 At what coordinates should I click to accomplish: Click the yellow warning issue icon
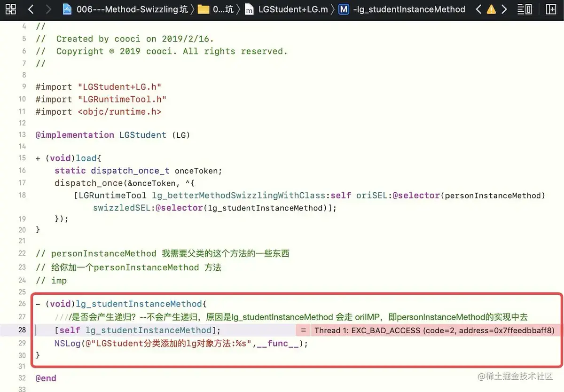tap(491, 9)
